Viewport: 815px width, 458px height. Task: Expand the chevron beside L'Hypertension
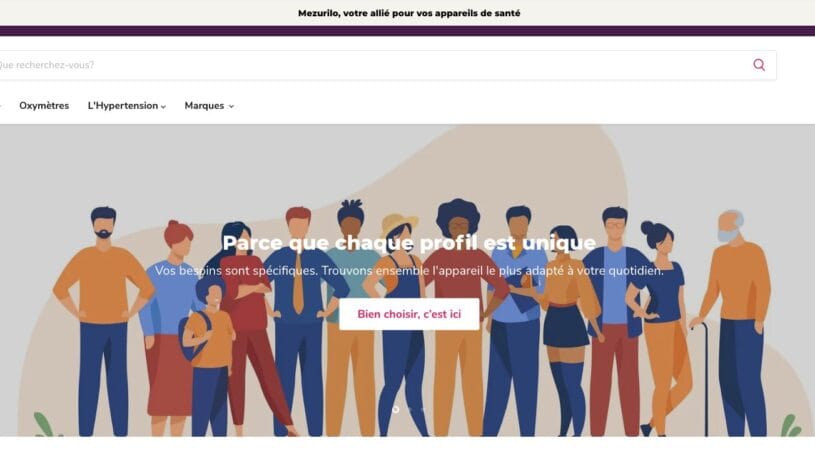point(163,107)
